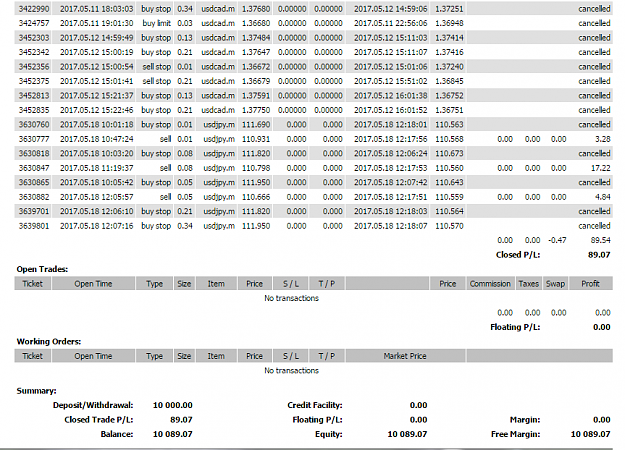Click the Credit Facility label
Viewport: 625px width, 450px height.
point(315,405)
